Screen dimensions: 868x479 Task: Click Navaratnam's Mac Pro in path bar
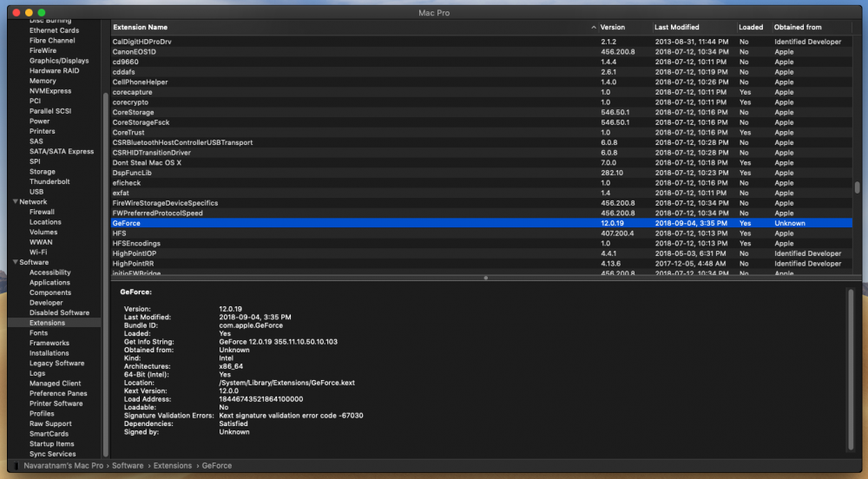pos(63,466)
